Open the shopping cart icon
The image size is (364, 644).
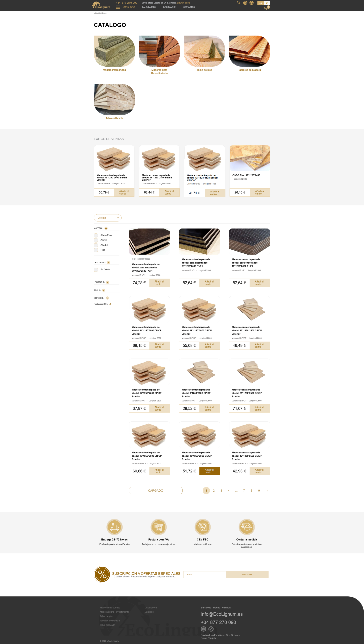[x=266, y=8]
